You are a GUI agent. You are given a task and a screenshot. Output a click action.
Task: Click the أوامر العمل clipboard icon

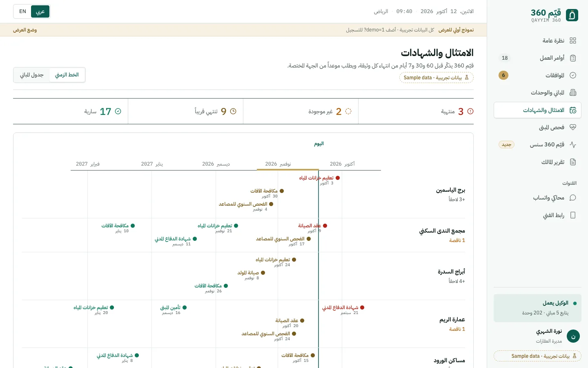point(573,58)
